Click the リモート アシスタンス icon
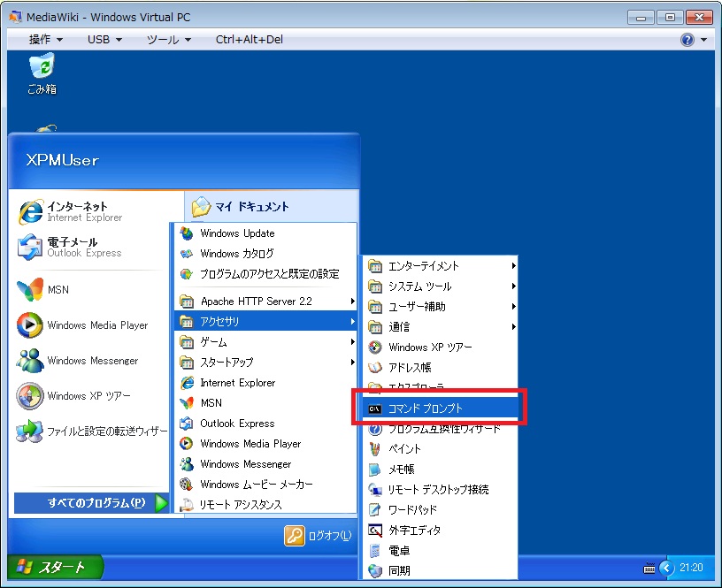Viewport: 722px width, 588px height. click(187, 505)
